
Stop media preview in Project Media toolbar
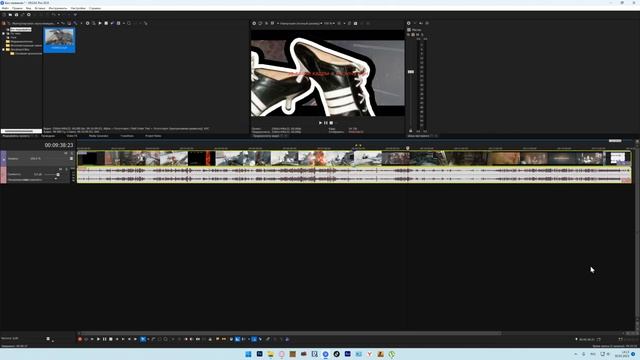[x=106, y=23]
